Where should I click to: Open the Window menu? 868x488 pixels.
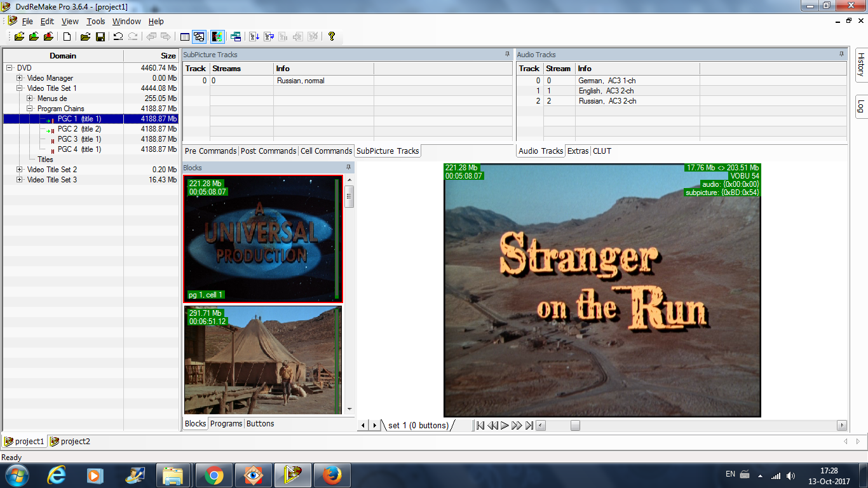(126, 21)
